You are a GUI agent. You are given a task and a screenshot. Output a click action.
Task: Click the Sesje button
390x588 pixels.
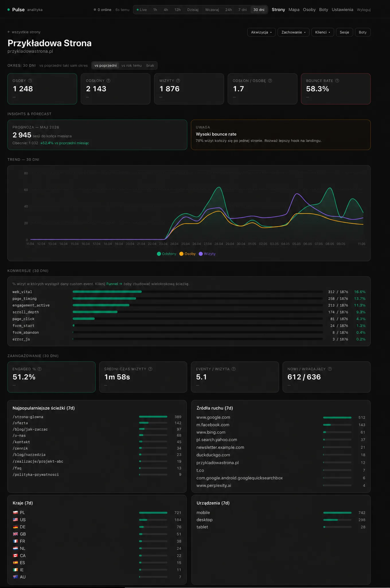click(344, 32)
